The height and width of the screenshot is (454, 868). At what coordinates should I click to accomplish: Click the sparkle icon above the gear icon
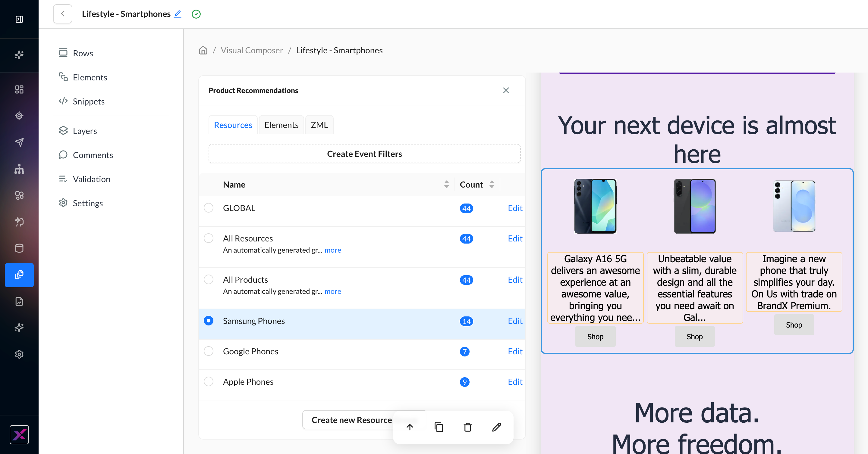19,328
